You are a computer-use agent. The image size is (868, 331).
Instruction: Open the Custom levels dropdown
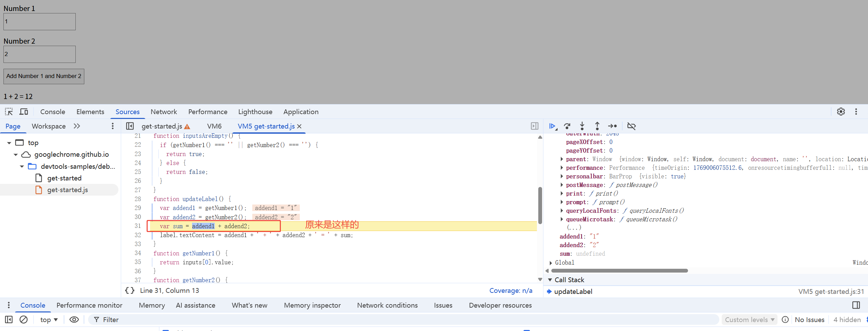pos(750,320)
